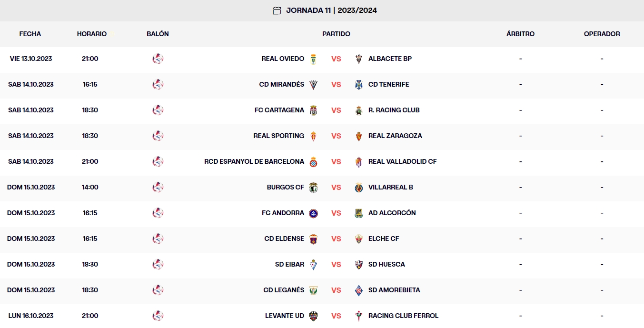644x328 pixels.
Task: Open the Elche CF club badge
Action: coord(359,239)
